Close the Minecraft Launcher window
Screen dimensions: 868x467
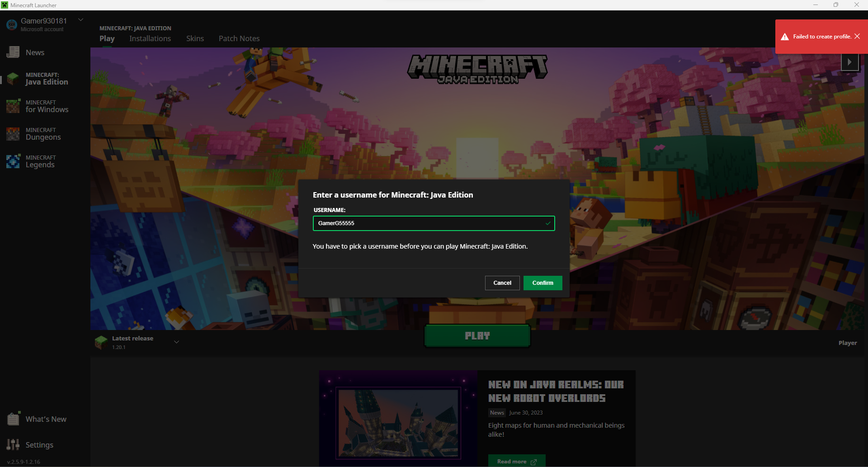point(857,5)
